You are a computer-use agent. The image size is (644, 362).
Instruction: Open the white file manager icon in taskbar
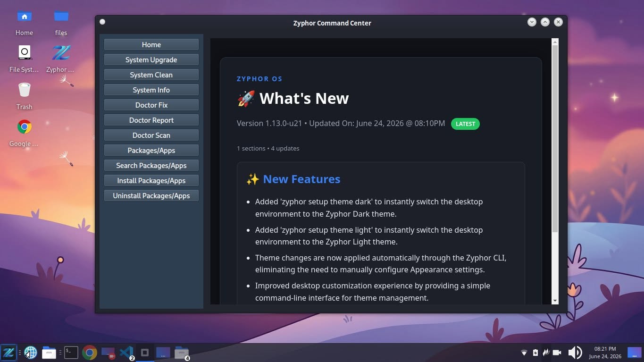pos(49,353)
